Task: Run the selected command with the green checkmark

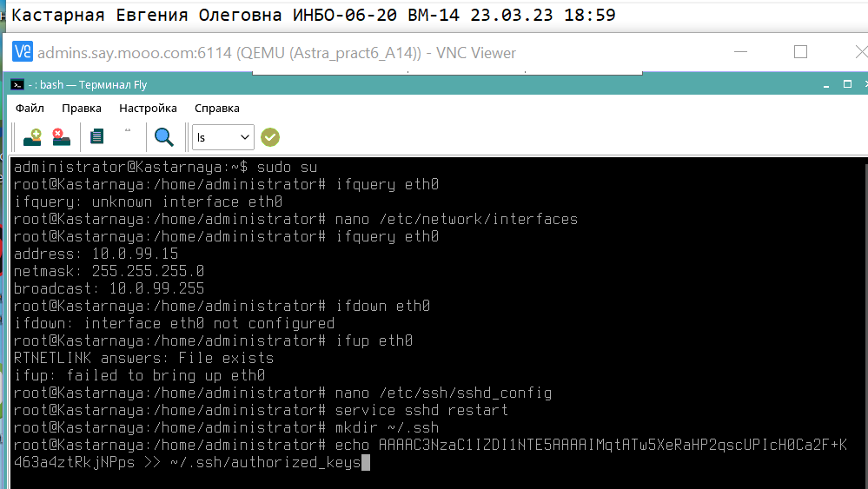Action: pyautogui.click(x=270, y=137)
